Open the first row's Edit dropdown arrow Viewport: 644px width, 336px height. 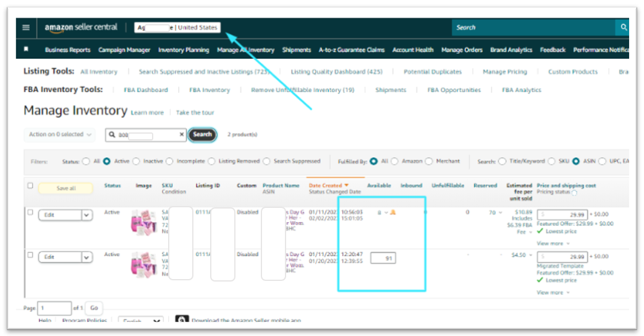(87, 215)
